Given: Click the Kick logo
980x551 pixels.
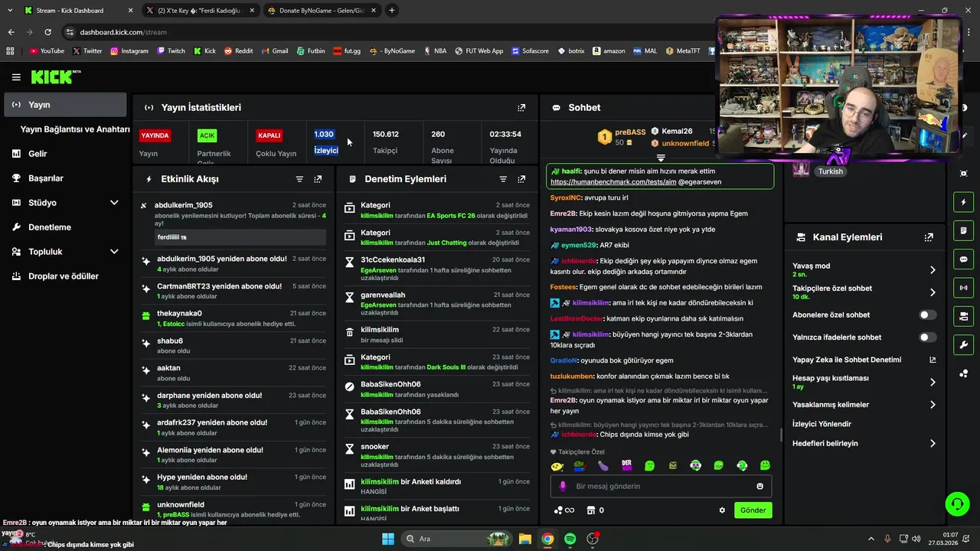Looking at the screenshot, I should tap(55, 77).
